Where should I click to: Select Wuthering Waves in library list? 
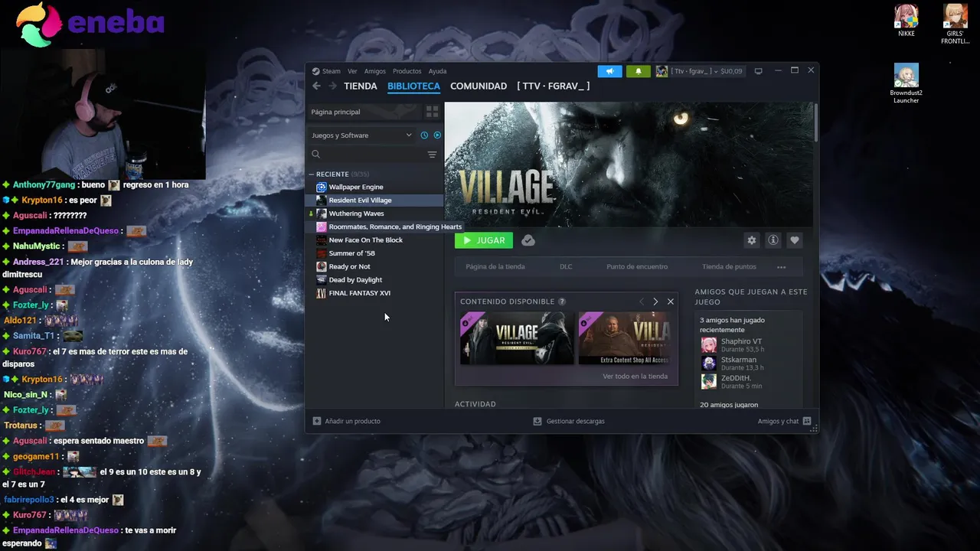[x=374, y=214]
